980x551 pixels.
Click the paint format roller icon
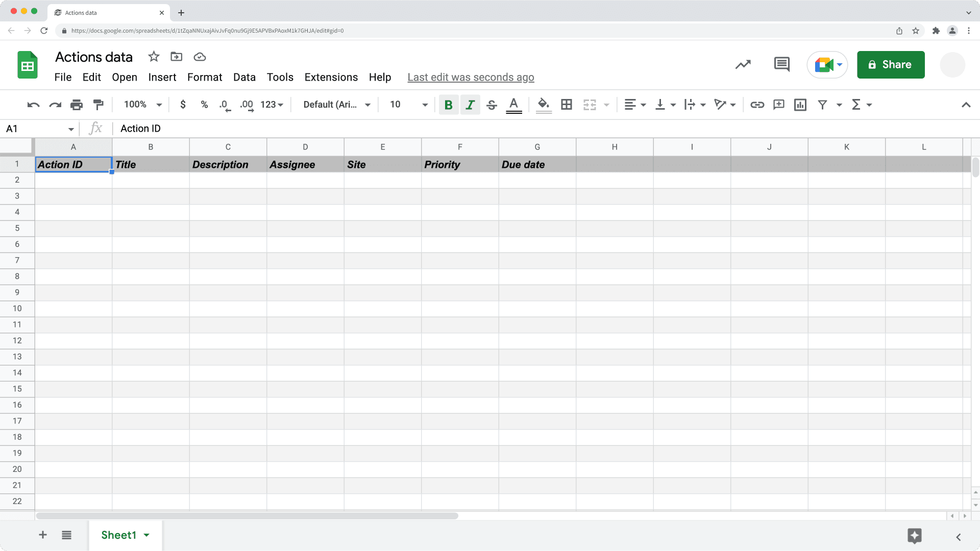pyautogui.click(x=99, y=105)
